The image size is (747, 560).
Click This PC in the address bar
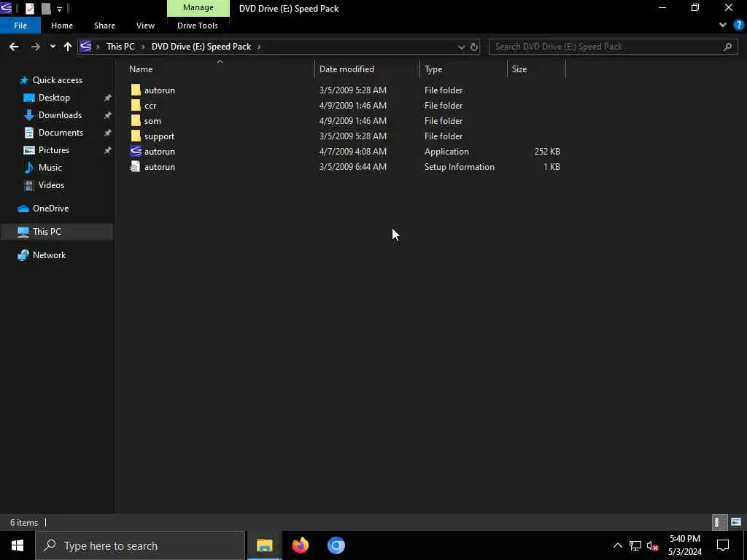click(x=120, y=47)
